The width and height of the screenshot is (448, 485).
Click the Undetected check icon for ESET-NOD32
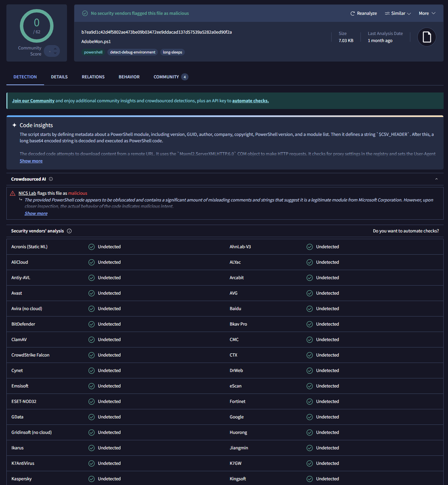(x=91, y=401)
